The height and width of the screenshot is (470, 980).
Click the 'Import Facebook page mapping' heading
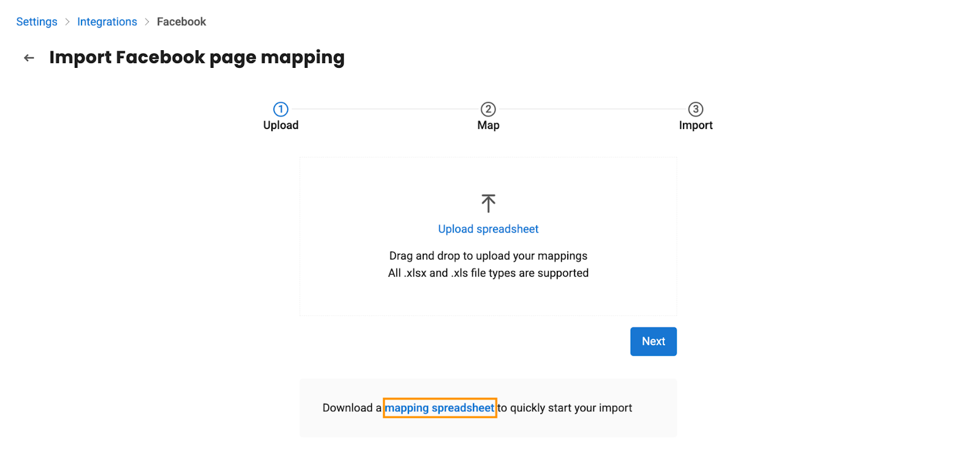click(x=197, y=58)
